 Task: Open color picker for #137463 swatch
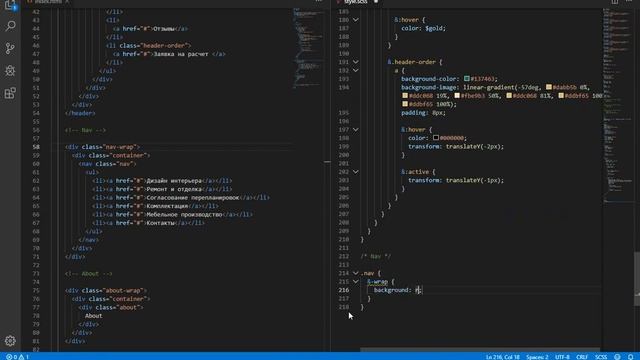pos(467,78)
